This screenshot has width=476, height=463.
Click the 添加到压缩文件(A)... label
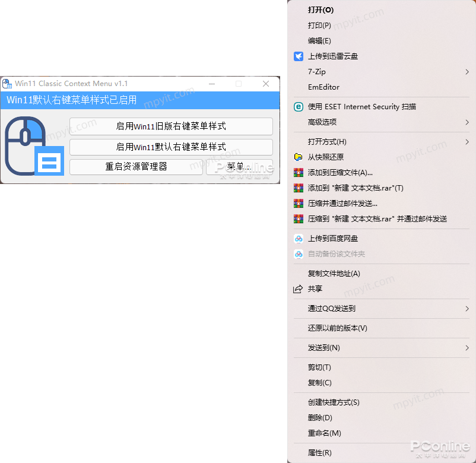click(340, 173)
